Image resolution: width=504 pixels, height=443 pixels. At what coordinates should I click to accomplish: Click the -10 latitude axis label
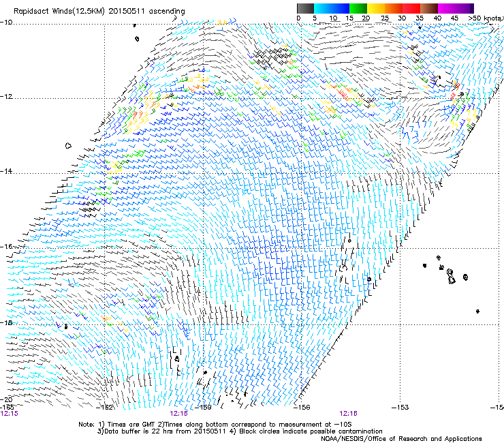[x=6, y=22]
